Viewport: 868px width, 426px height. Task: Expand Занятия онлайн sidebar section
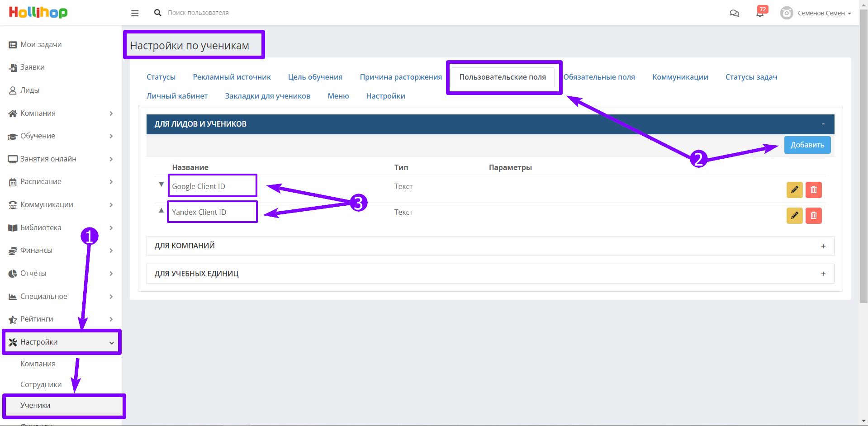click(x=61, y=159)
